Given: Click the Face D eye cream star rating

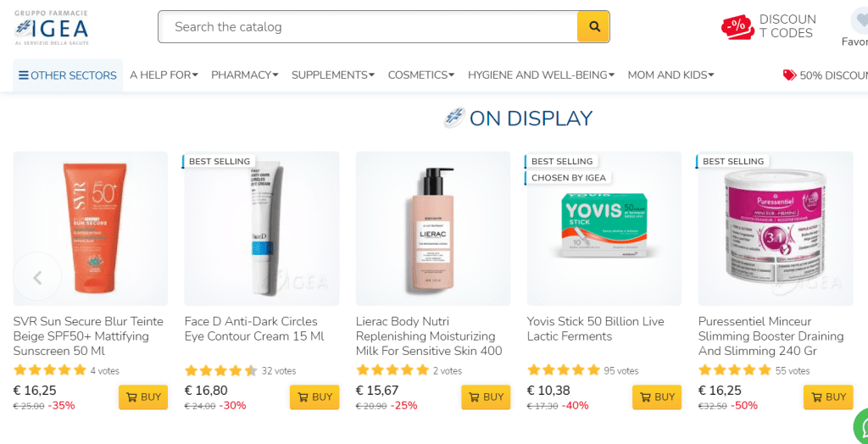Looking at the screenshot, I should click(220, 370).
